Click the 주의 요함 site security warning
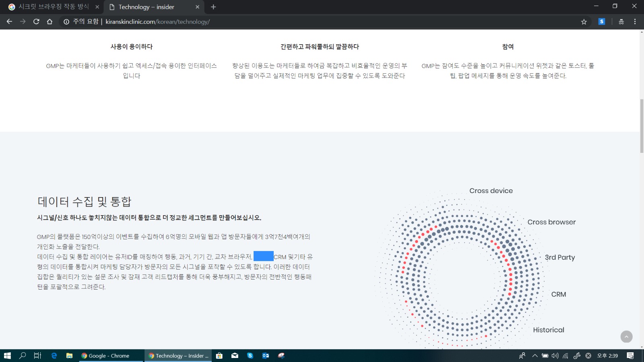The image size is (644, 362). (81, 22)
